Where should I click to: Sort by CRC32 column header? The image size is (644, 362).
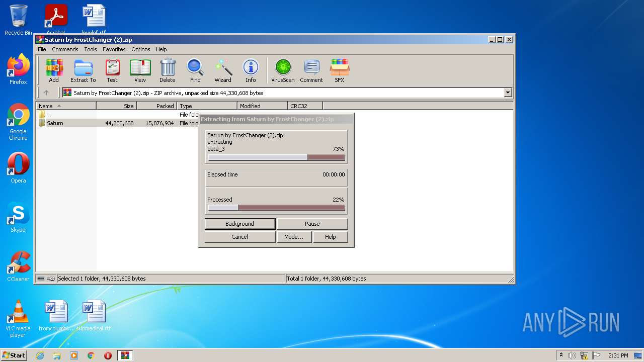click(x=305, y=106)
